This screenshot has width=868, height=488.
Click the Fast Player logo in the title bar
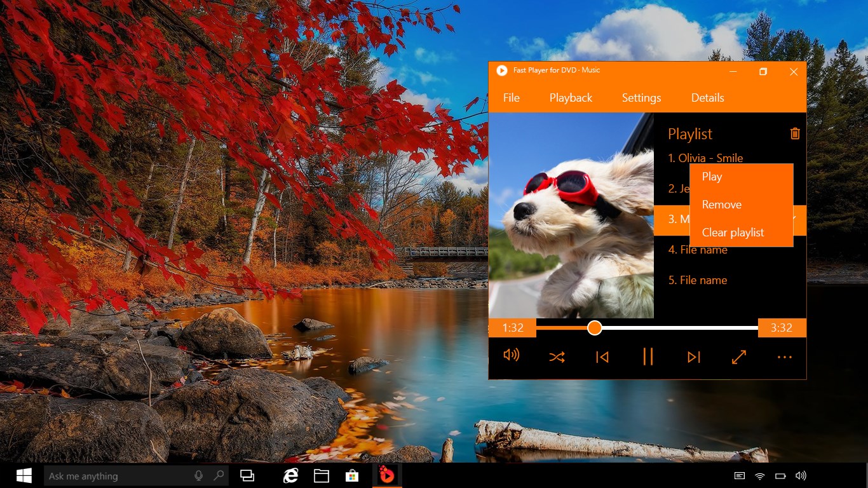[x=501, y=70]
